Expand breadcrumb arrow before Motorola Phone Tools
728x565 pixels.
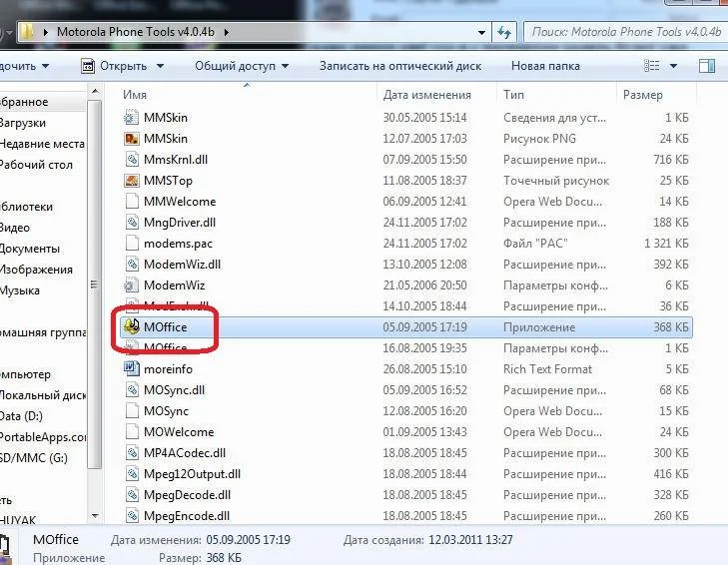pyautogui.click(x=46, y=32)
